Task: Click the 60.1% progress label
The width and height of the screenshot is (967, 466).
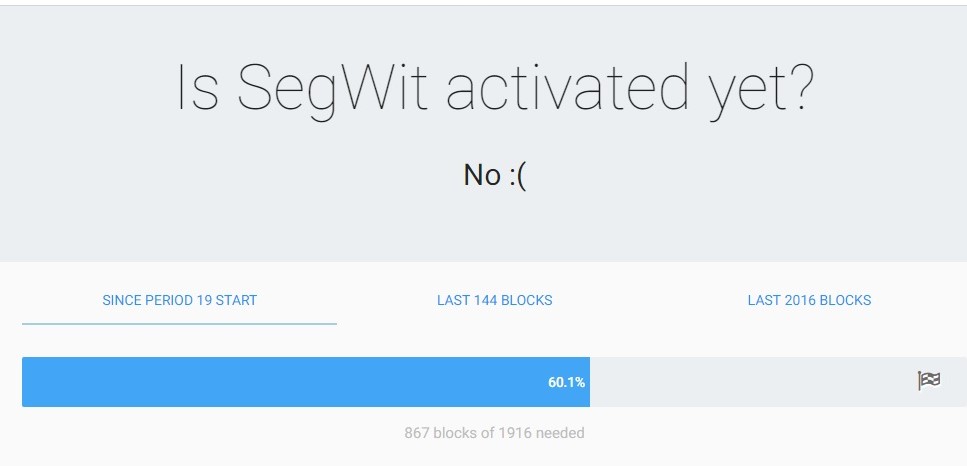Action: tap(566, 382)
